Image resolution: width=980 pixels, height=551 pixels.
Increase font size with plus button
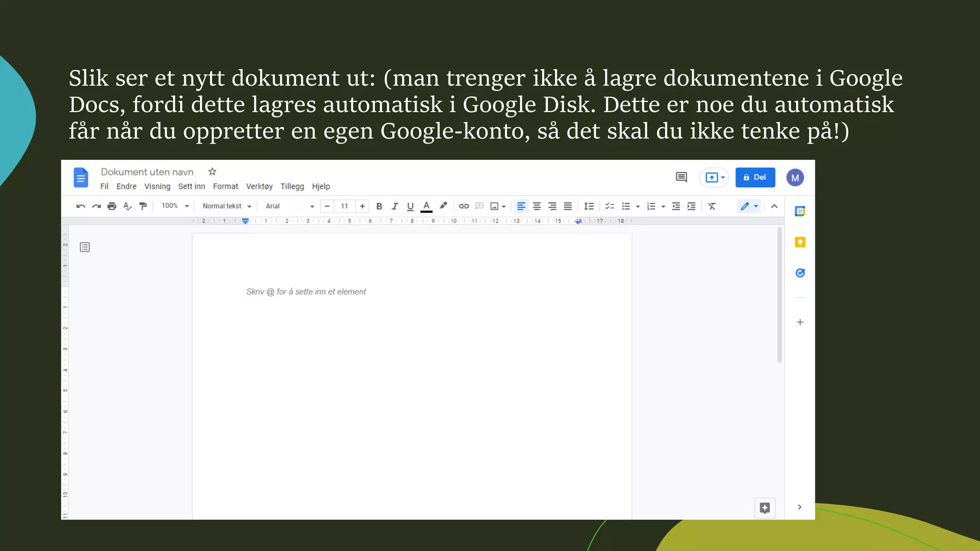tap(362, 206)
